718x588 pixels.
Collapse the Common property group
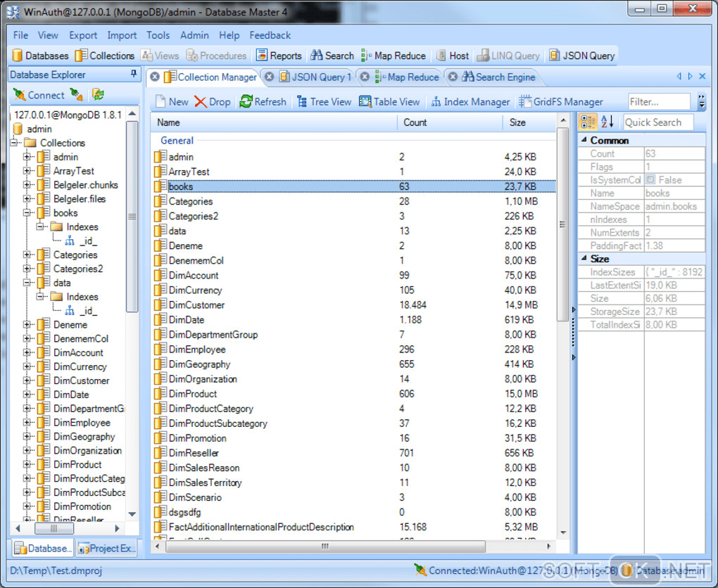tap(584, 140)
